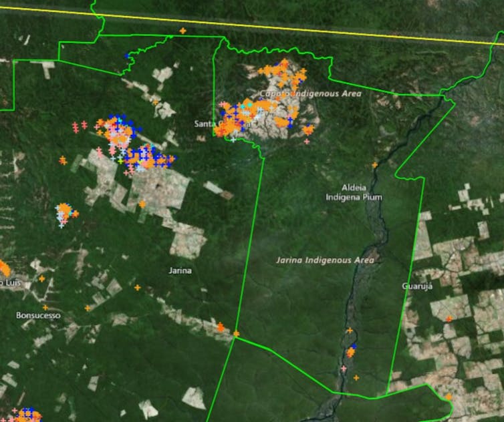Select the isolated orange marker southwest of Jarina label
The width and height of the screenshot is (504, 422).
click(x=138, y=288)
